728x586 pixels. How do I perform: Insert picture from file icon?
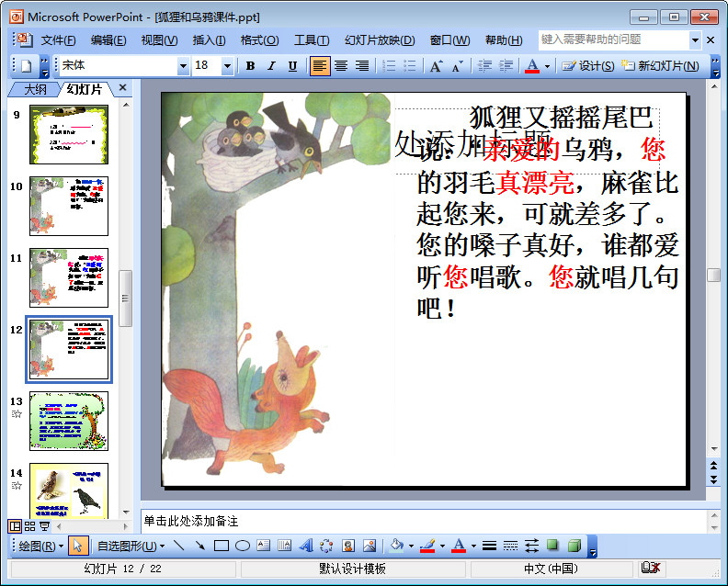click(370, 546)
